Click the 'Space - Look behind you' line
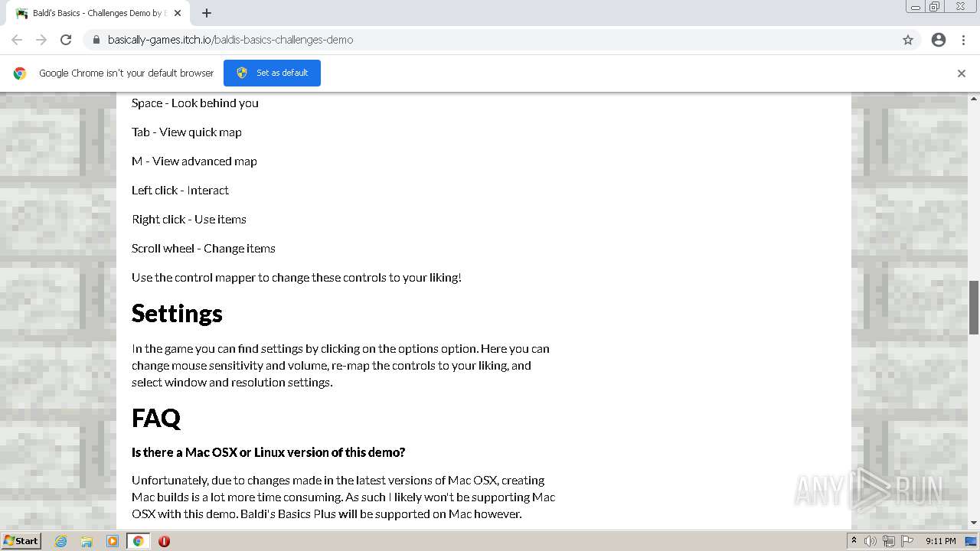Viewport: 980px width, 551px height. tap(195, 103)
